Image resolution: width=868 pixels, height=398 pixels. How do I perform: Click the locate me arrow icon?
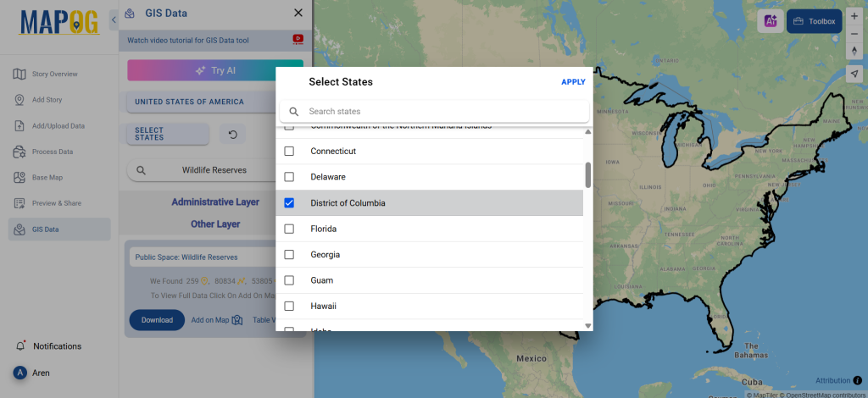tap(854, 74)
